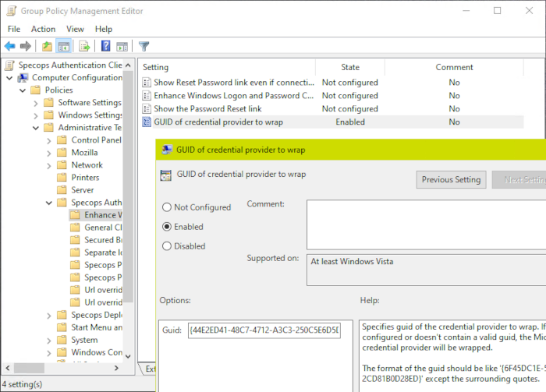Open Help via the question mark icon
Viewport: 546px width, 392px height.
coord(105,46)
